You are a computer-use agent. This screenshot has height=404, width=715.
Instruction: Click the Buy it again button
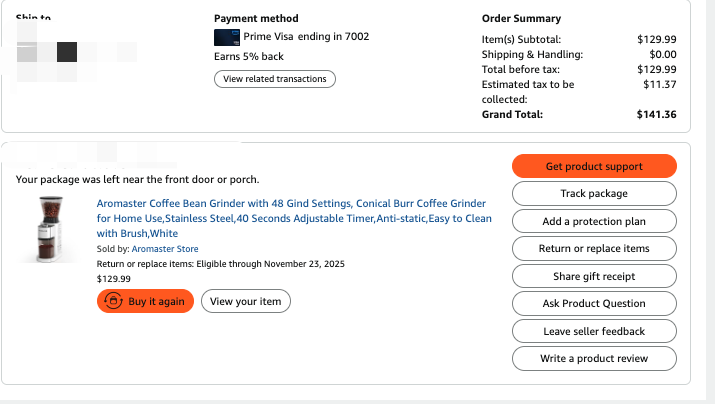point(145,301)
